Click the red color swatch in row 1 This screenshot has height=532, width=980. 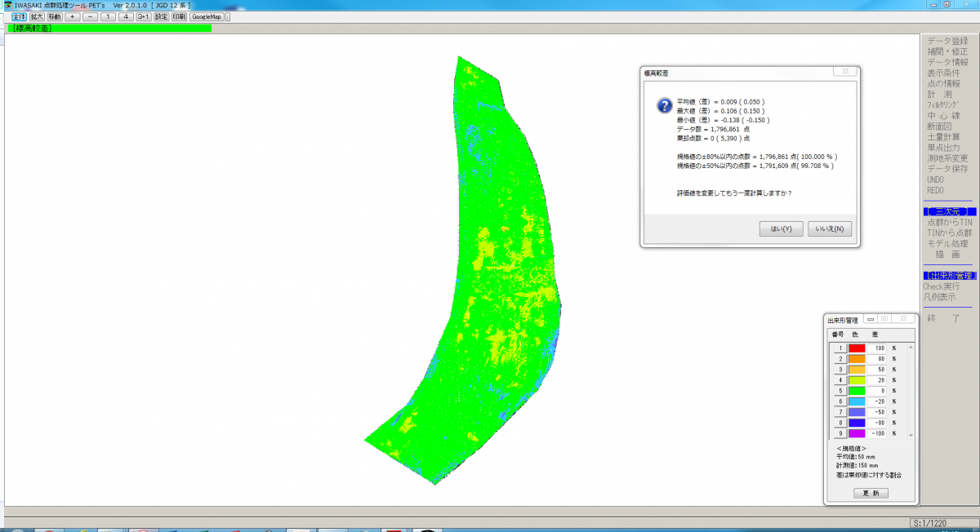[856, 348]
